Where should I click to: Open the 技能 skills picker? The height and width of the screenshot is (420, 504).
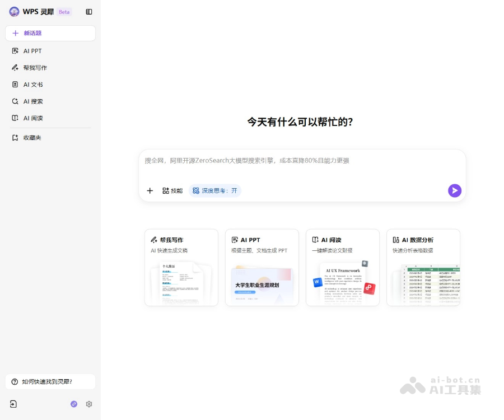point(172,190)
